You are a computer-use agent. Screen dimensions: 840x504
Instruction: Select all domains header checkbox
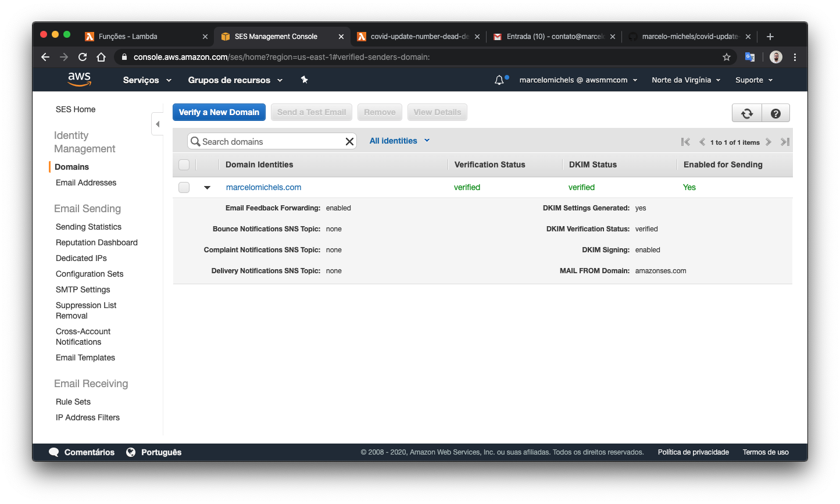184,165
